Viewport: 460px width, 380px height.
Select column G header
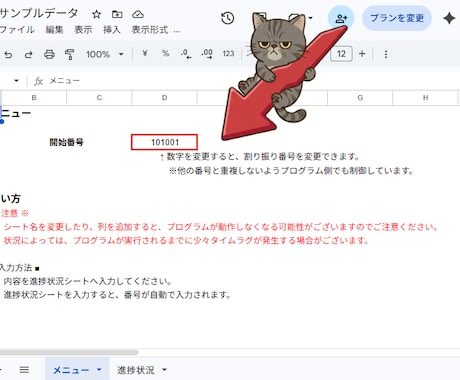coord(360,98)
